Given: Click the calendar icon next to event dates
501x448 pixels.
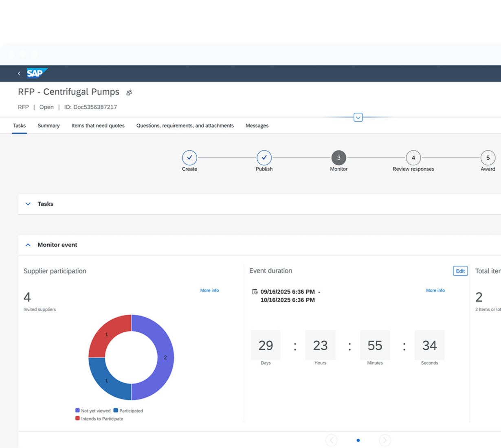Looking at the screenshot, I should [x=255, y=292].
